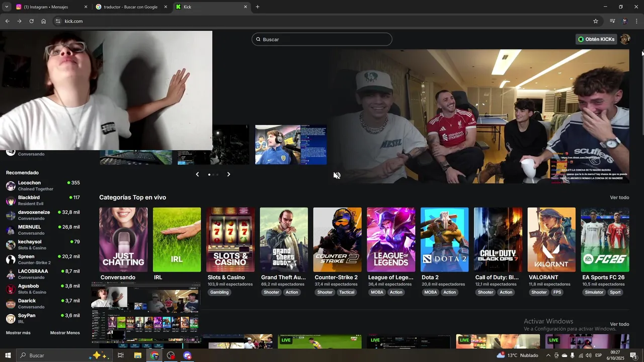Open the Call of Duty category cover
Viewport: 644px width, 362px height.
click(498, 240)
